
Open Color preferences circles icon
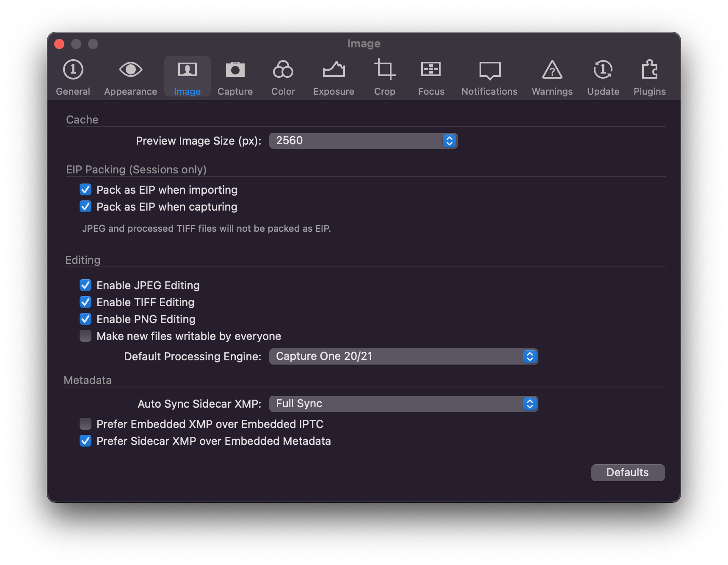(x=283, y=70)
